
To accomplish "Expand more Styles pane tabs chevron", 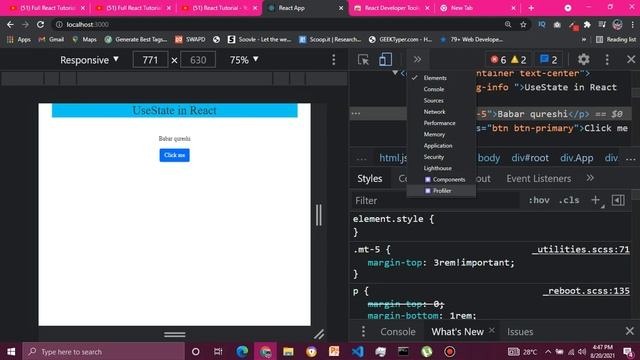I will pos(590,178).
